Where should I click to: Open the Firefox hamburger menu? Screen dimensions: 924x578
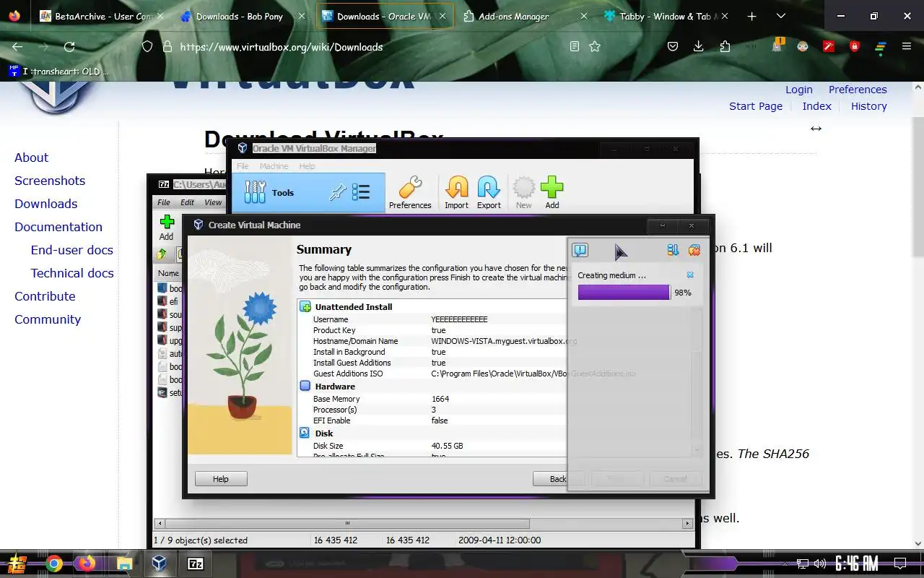point(907,47)
